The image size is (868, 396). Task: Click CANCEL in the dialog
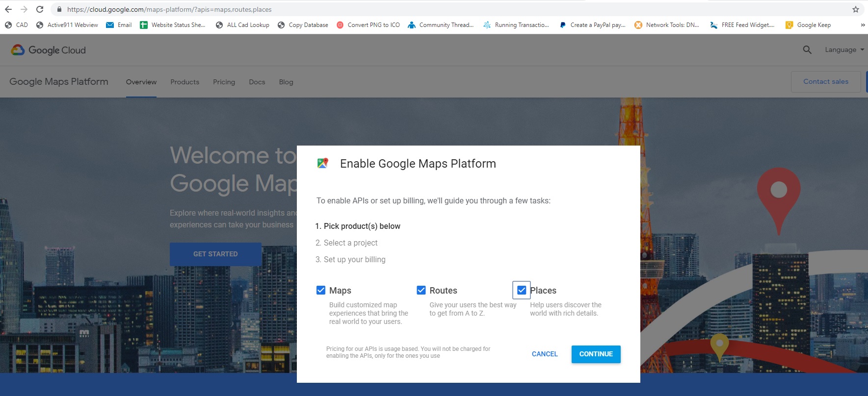[545, 354]
